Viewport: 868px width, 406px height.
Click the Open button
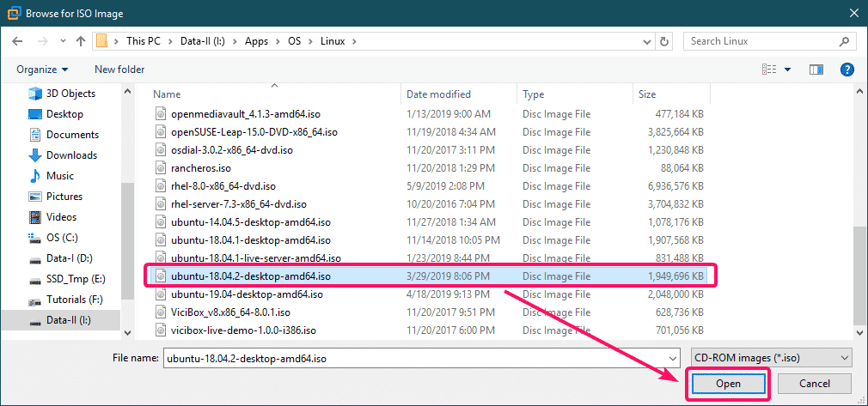(727, 384)
